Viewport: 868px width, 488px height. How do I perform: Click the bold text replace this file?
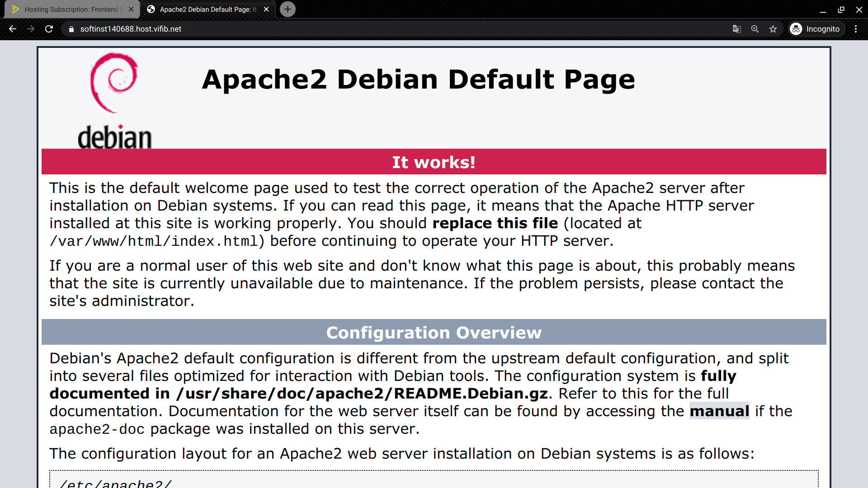click(495, 223)
